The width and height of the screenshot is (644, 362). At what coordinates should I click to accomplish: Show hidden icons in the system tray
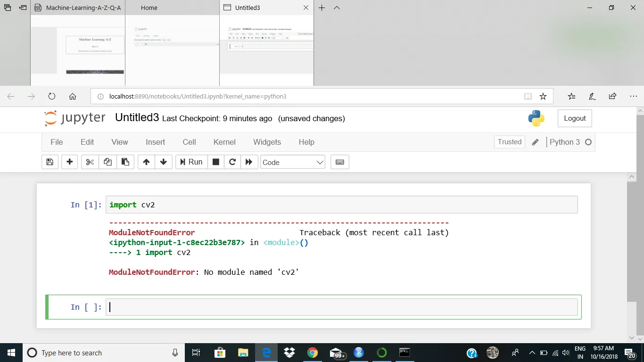tap(532, 353)
